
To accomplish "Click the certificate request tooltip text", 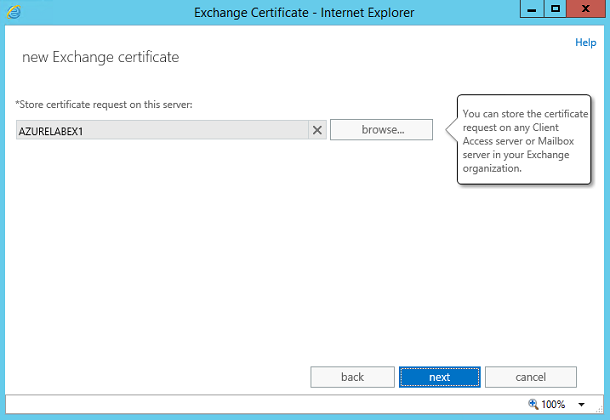I will tap(524, 141).
